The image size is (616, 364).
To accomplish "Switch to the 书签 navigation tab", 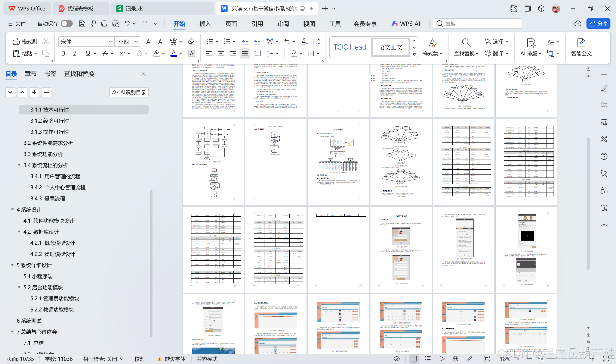I will (50, 73).
